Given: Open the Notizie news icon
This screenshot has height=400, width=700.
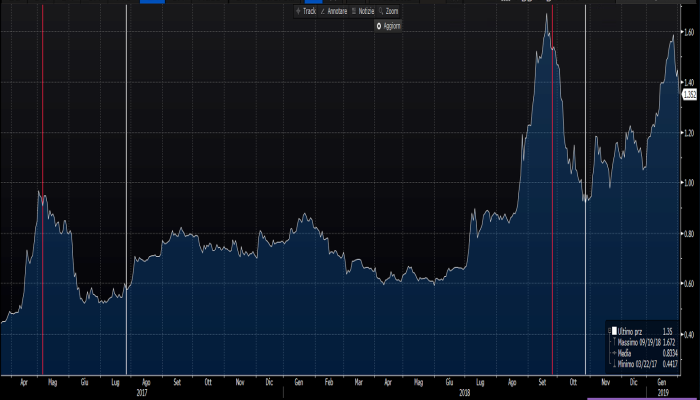Looking at the screenshot, I should pos(362,11).
